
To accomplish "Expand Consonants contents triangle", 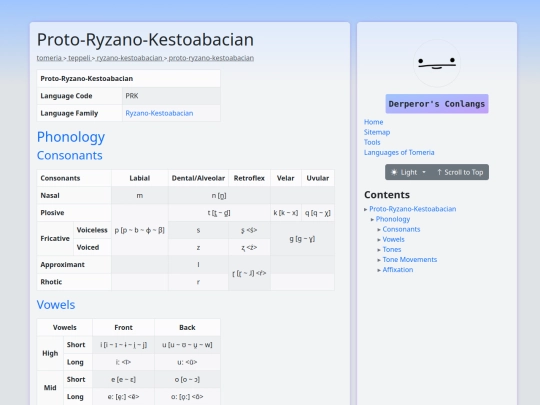I will [x=379, y=230].
